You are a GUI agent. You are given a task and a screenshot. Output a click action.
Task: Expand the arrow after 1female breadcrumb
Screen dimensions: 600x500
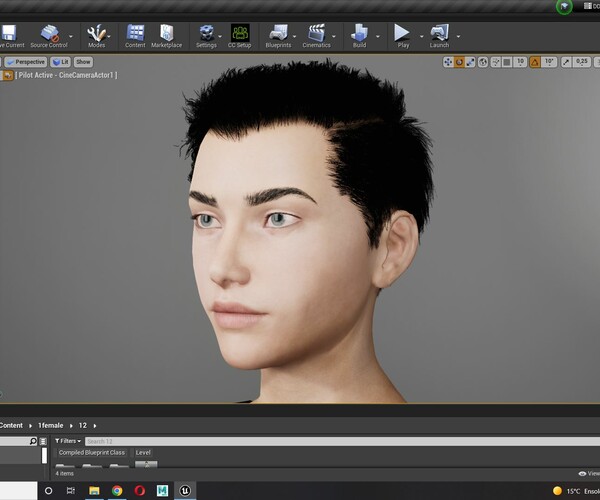click(x=71, y=426)
